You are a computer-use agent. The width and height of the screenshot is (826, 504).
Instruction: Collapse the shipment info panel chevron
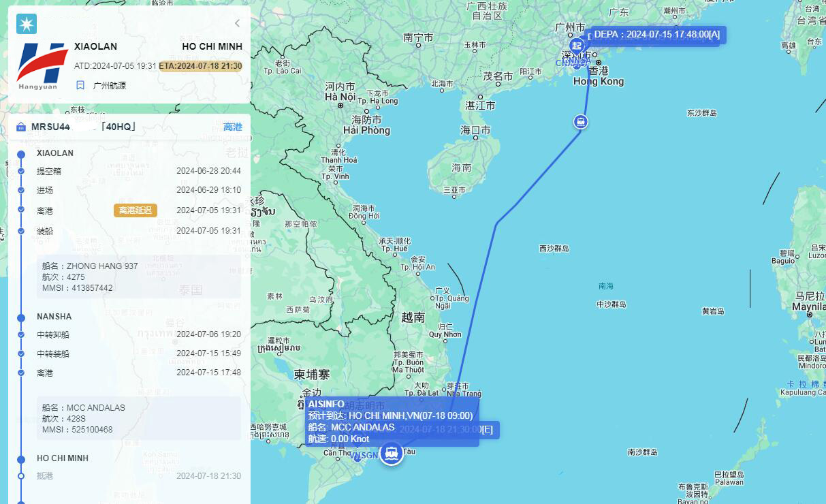pos(237,23)
